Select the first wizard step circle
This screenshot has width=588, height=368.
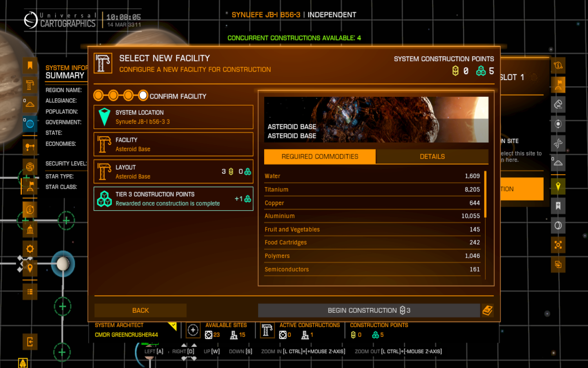98,95
